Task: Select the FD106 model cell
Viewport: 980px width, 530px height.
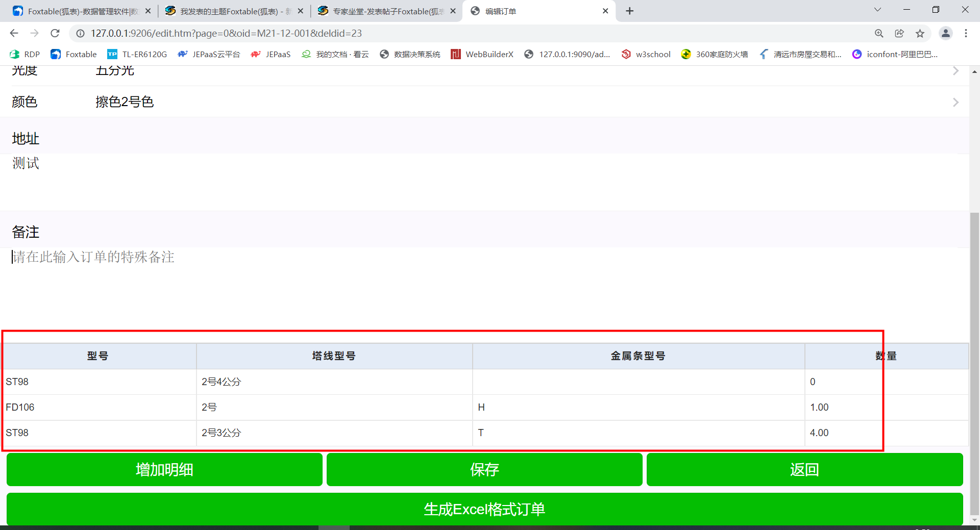Action: tap(97, 407)
